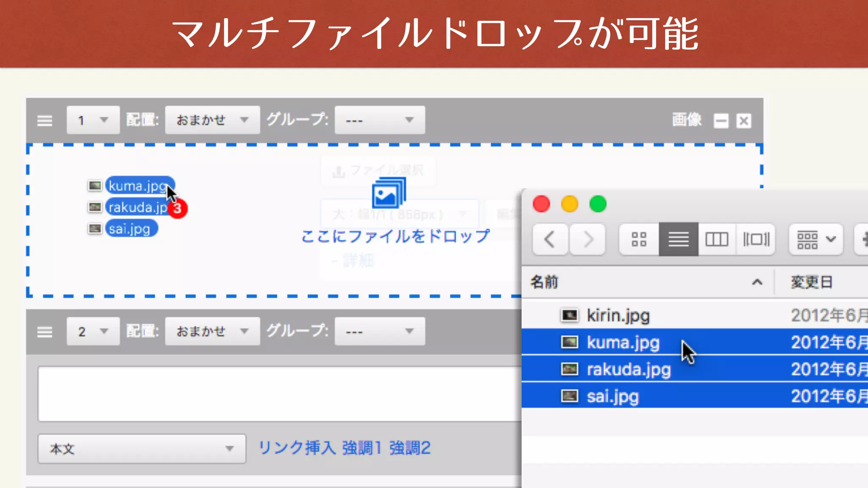The image size is (868, 488).
Task: Click the Finder back arrow button
Action: [550, 239]
